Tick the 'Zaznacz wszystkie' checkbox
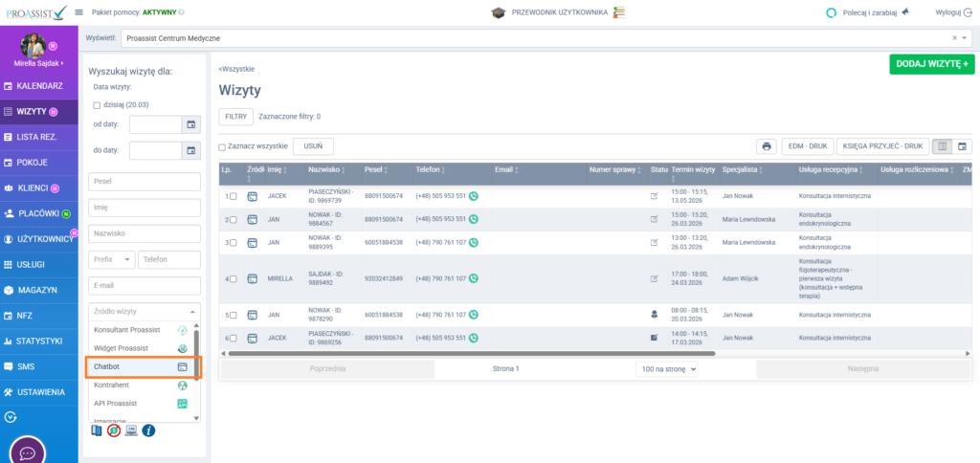This screenshot has height=463, width=980. point(223,147)
